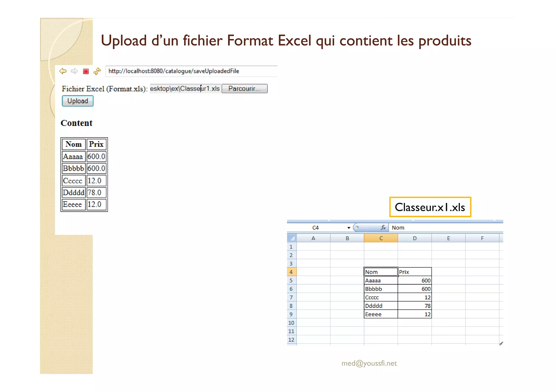Click the C4 Name Box field
Screen dimensions: 555x392
click(316, 228)
